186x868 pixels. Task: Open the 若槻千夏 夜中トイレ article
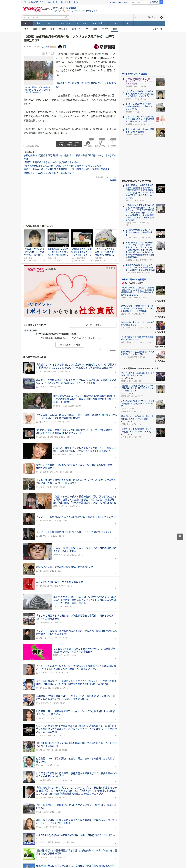pyautogui.click(x=84, y=449)
